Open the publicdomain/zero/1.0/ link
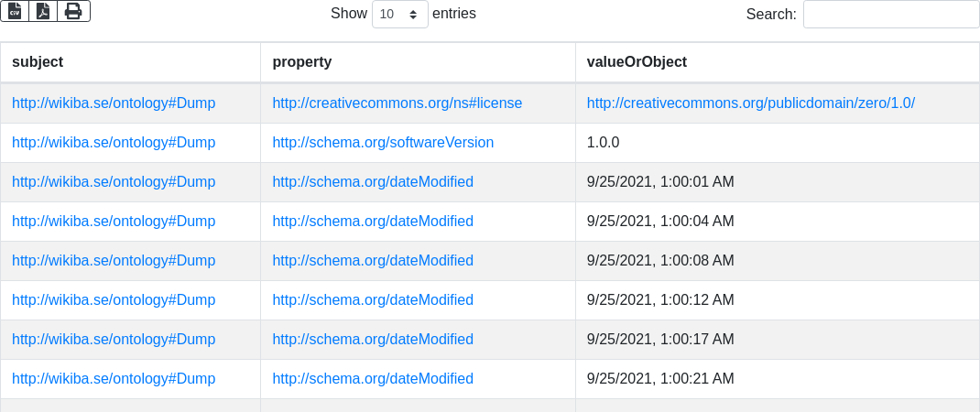Screen dimensions: 980x412 click(750, 103)
